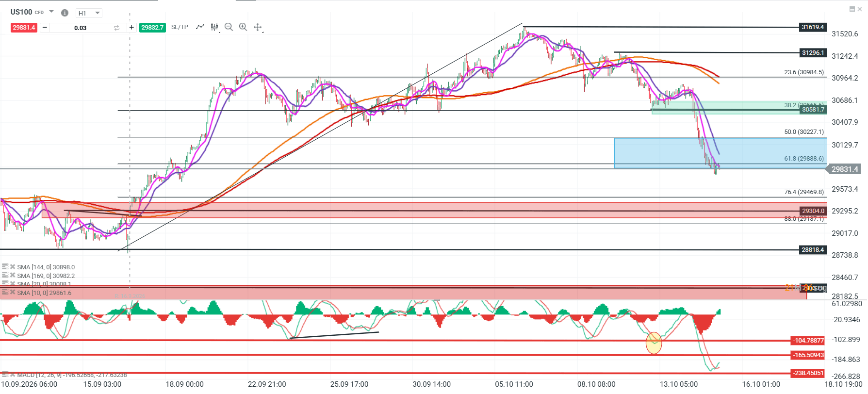
Task: Select the -104.78877 MACD level label
Action: point(808,341)
